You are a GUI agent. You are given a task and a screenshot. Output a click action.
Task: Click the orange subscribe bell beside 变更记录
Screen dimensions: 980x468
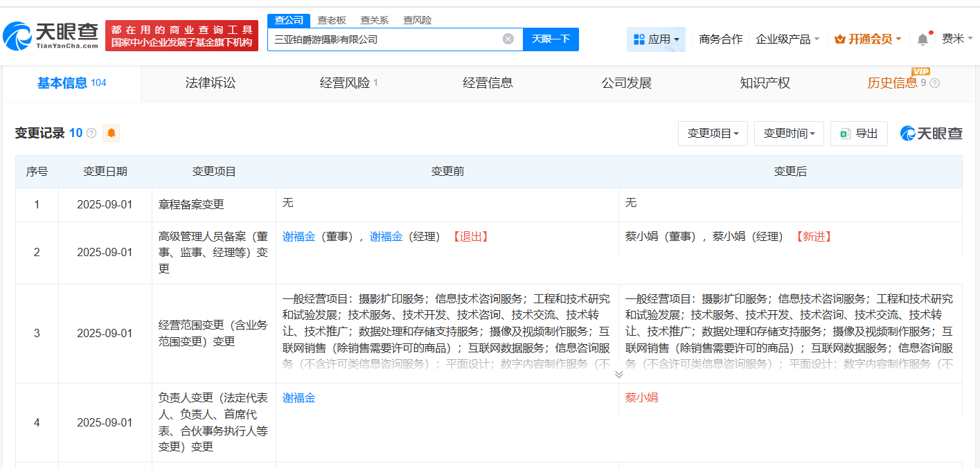pos(111,132)
